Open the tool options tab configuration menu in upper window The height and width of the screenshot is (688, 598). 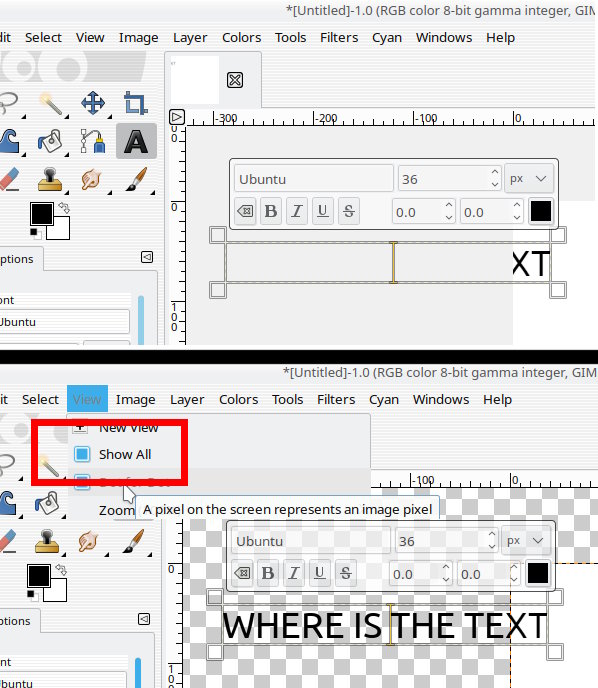(x=147, y=257)
